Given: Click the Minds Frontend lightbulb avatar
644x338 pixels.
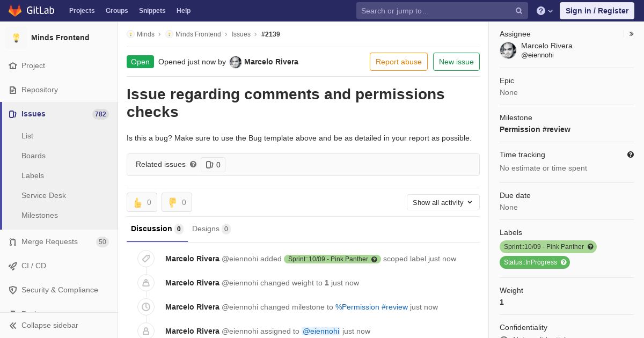Looking at the screenshot, I should tap(16, 38).
